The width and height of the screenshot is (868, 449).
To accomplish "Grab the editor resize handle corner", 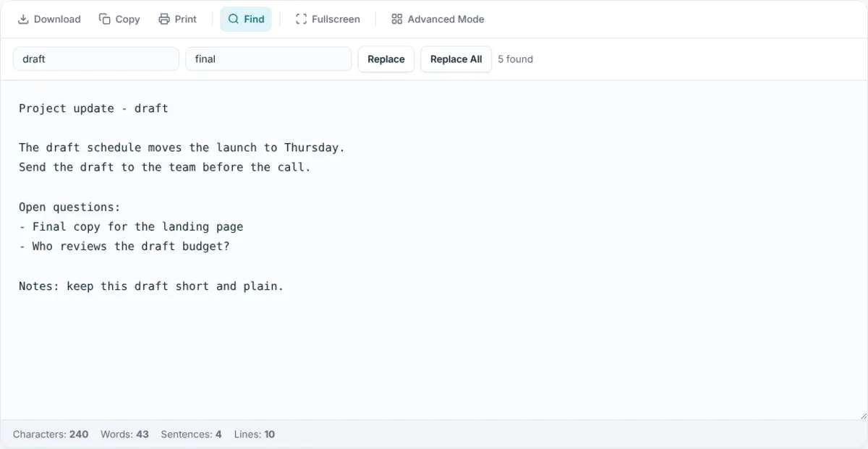I will pos(862,415).
